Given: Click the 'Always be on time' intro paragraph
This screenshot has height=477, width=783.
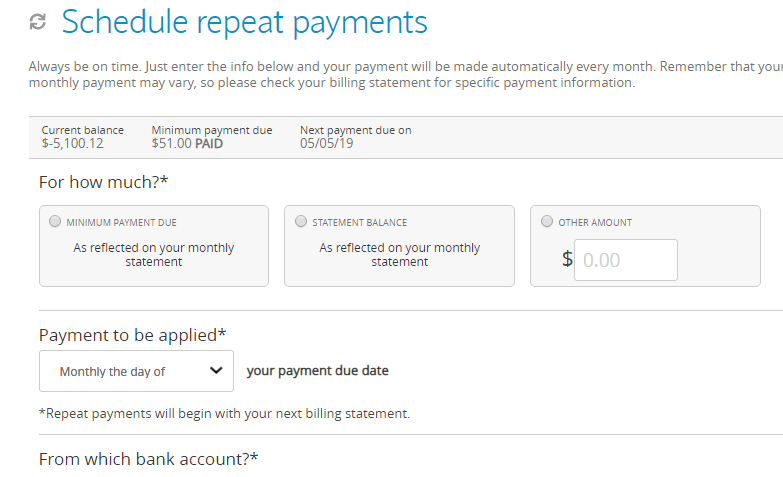Looking at the screenshot, I should click(x=405, y=74).
